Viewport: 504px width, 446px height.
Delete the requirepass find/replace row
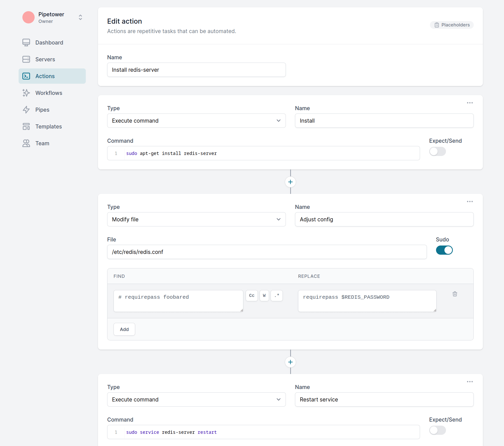455,294
